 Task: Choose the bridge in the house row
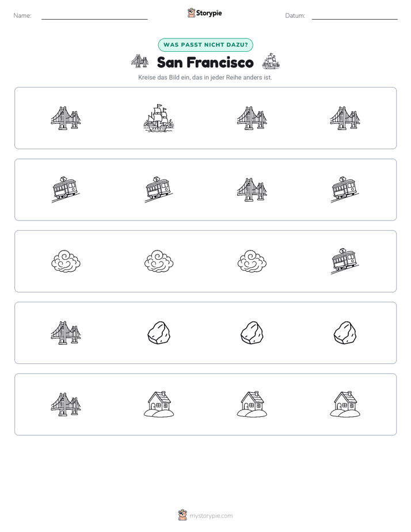pyautogui.click(x=66, y=404)
